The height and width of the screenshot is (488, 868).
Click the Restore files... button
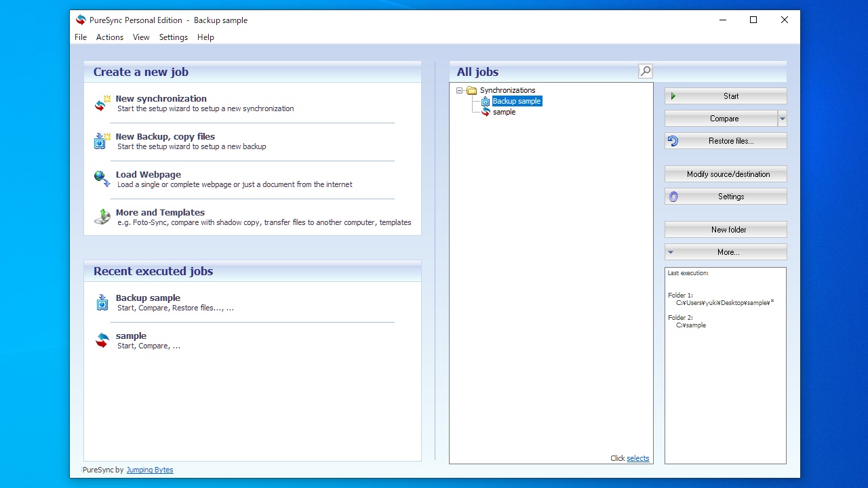[x=726, y=141]
